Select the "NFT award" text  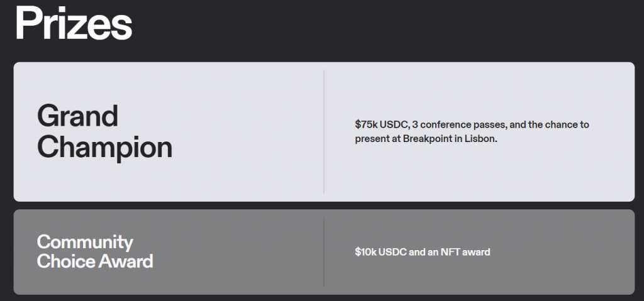pyautogui.click(x=465, y=252)
